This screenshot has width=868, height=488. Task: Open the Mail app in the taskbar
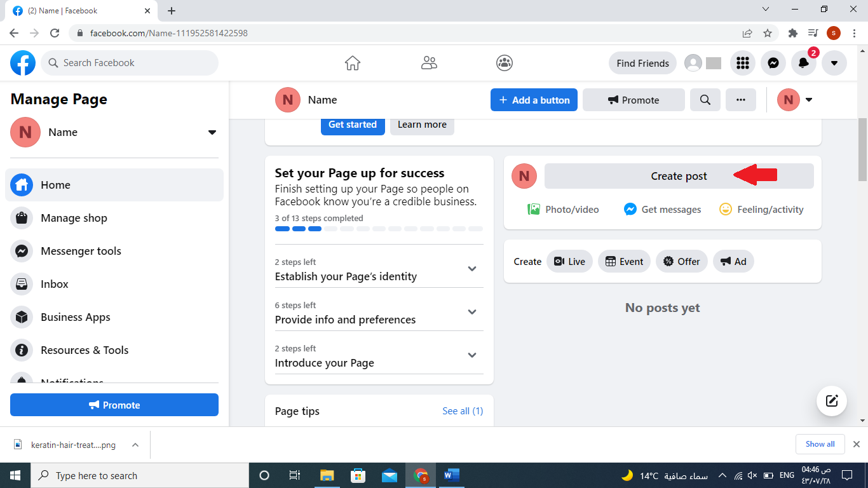390,475
